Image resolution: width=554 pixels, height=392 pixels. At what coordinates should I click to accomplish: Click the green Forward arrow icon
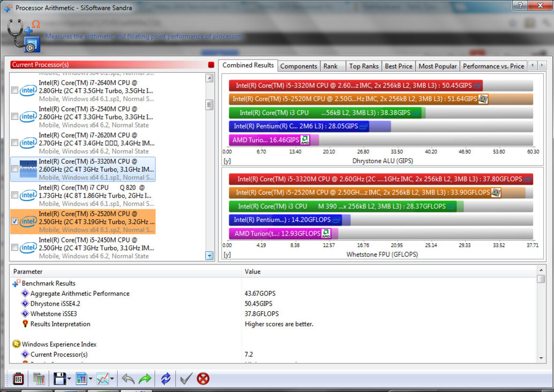145,379
